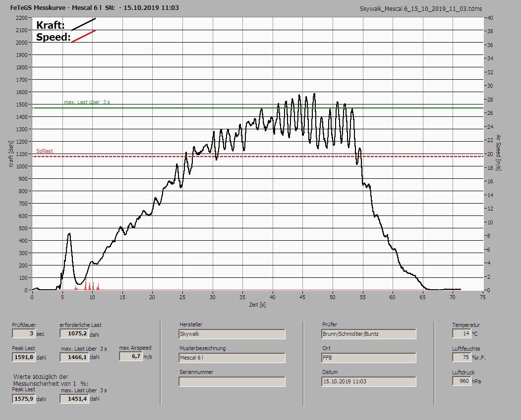Click the 45 tick on time axis
Viewport: 521px width, 420px height.
302,297
